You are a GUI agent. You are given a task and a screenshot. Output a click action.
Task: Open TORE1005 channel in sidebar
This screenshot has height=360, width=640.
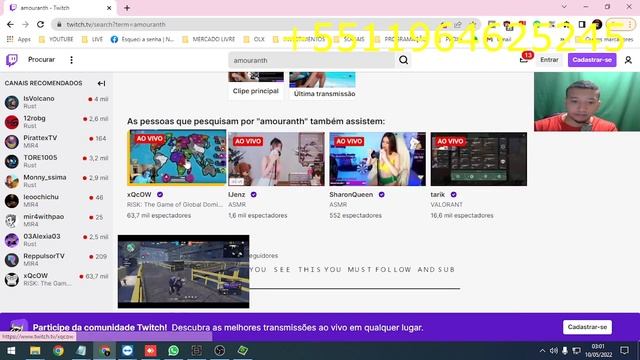tap(56, 161)
